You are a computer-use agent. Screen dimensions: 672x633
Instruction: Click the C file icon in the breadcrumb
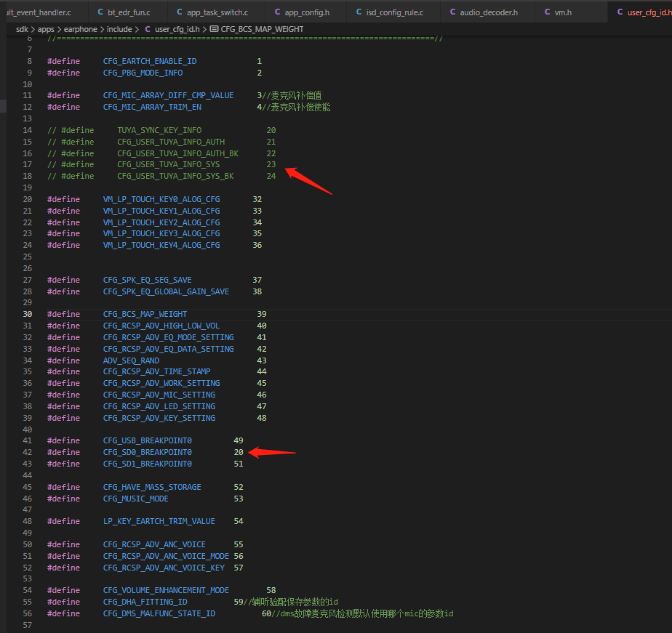(x=148, y=29)
